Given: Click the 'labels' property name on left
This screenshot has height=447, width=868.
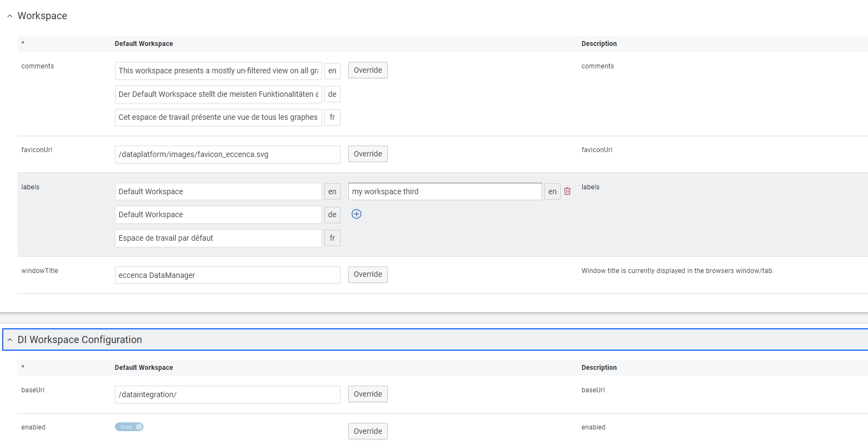Looking at the screenshot, I should click(31, 187).
